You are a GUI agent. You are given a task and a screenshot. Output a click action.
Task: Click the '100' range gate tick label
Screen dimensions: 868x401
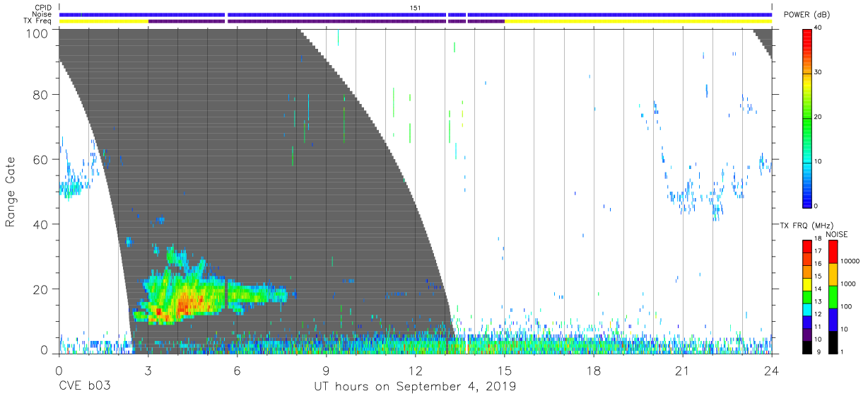pos(38,33)
